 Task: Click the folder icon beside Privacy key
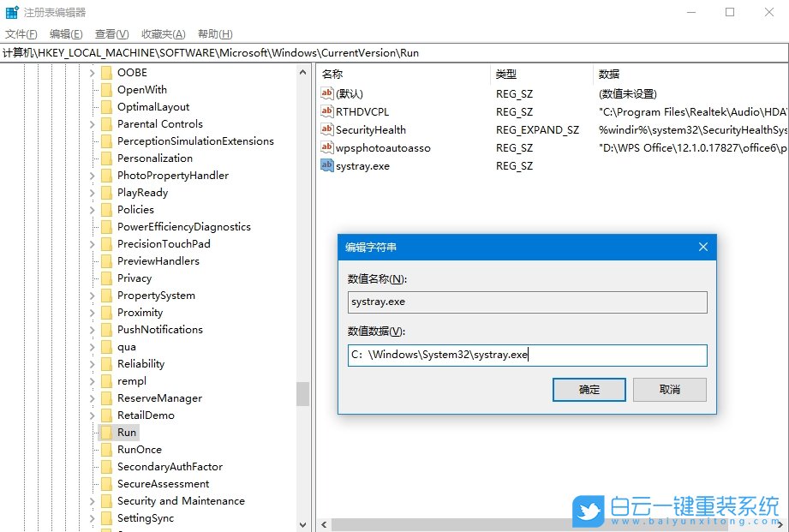[x=107, y=278]
